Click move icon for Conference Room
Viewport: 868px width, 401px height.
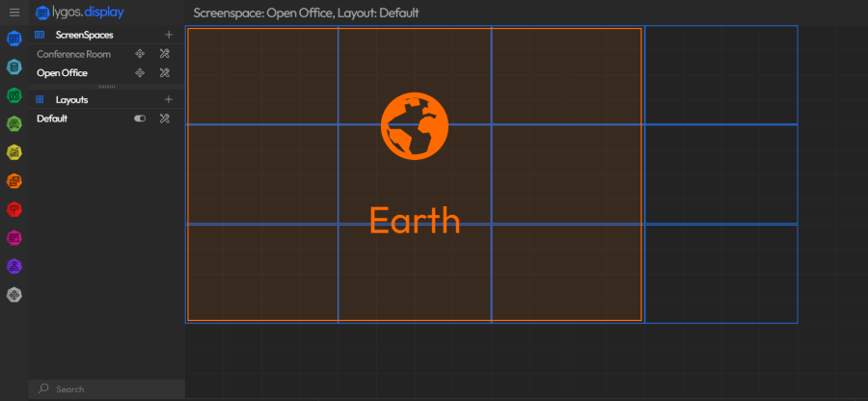140,54
